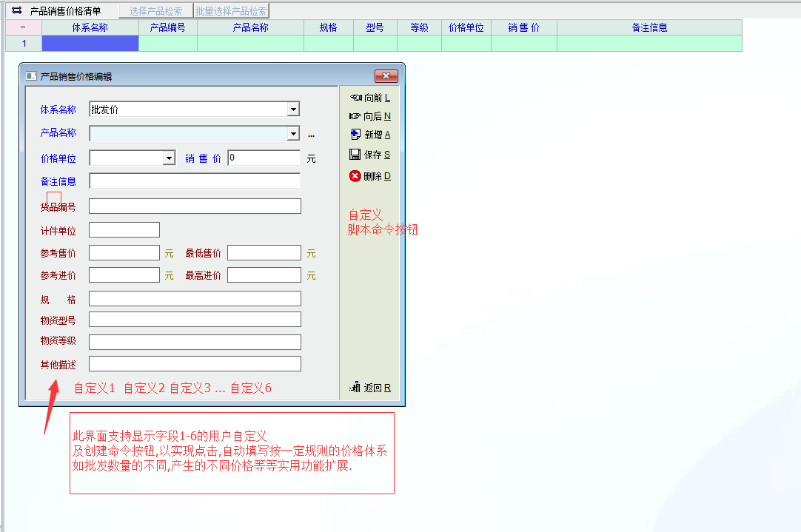801x532 pixels.
Task: Click the minus button in grid corner
Action: (24, 27)
